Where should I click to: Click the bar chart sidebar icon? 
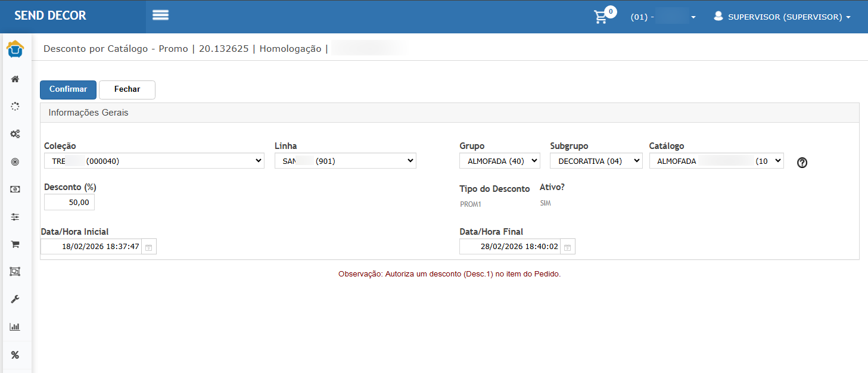(x=15, y=327)
